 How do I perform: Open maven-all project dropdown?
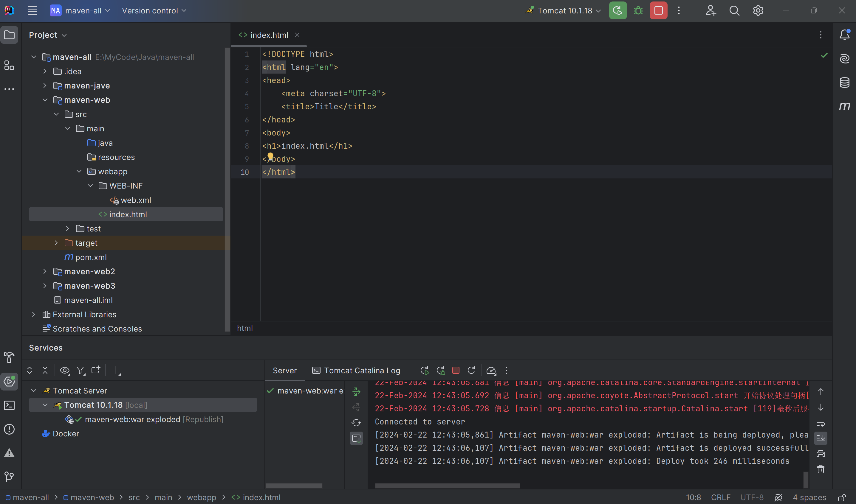pyautogui.click(x=80, y=10)
